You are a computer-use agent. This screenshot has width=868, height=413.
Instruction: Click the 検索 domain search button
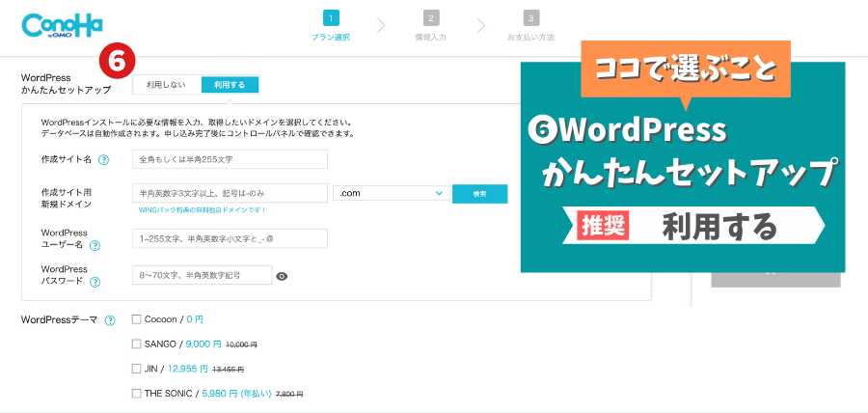[x=480, y=194]
